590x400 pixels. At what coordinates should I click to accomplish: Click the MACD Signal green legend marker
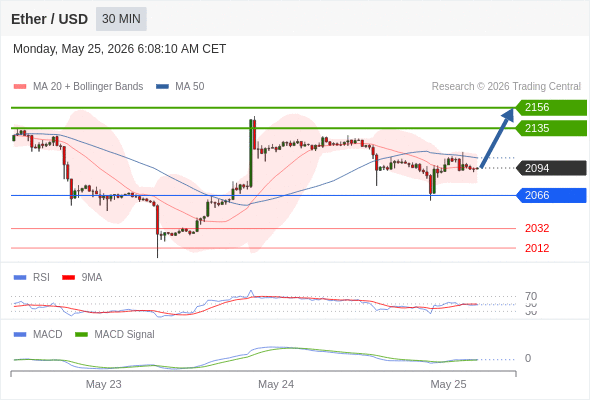tap(81, 334)
